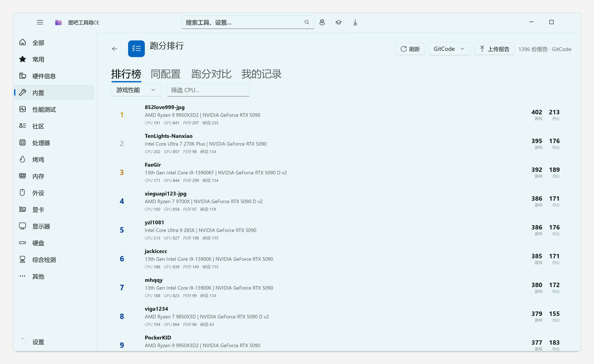
Task: Open 处理器 in the sidebar
Action: tap(54, 143)
